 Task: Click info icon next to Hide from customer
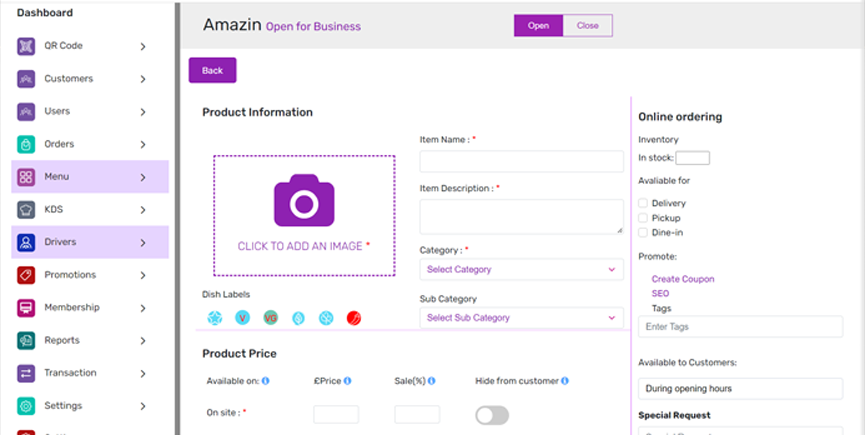click(x=565, y=381)
